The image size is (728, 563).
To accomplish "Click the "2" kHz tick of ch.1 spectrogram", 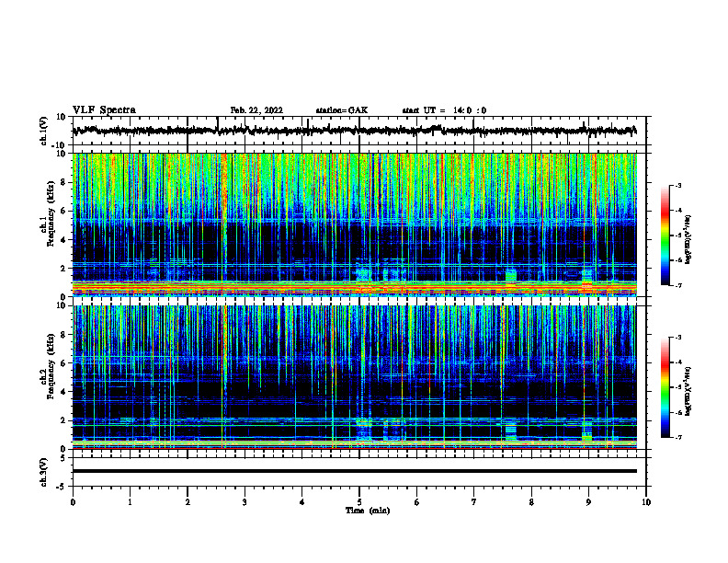I will pos(63,268).
